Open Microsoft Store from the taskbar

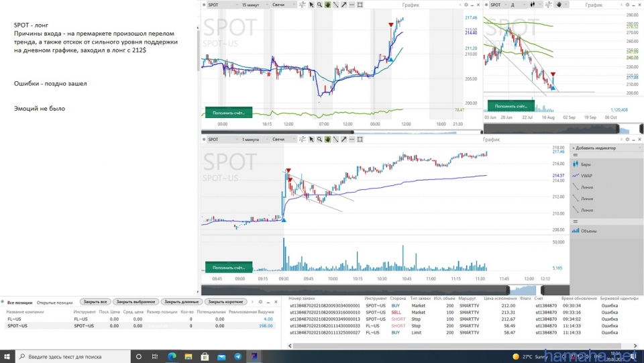pyautogui.click(x=205, y=356)
